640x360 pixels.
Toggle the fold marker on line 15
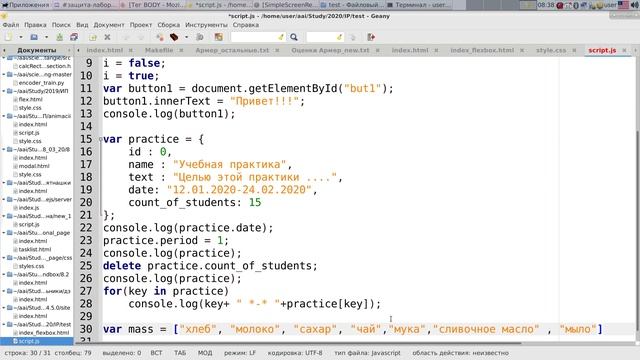[100, 139]
